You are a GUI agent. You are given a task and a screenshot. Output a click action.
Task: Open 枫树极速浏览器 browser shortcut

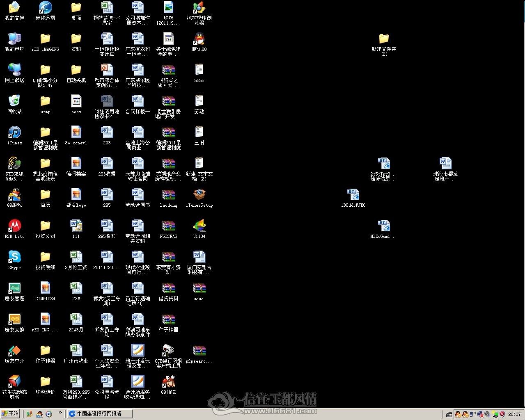tap(199, 13)
